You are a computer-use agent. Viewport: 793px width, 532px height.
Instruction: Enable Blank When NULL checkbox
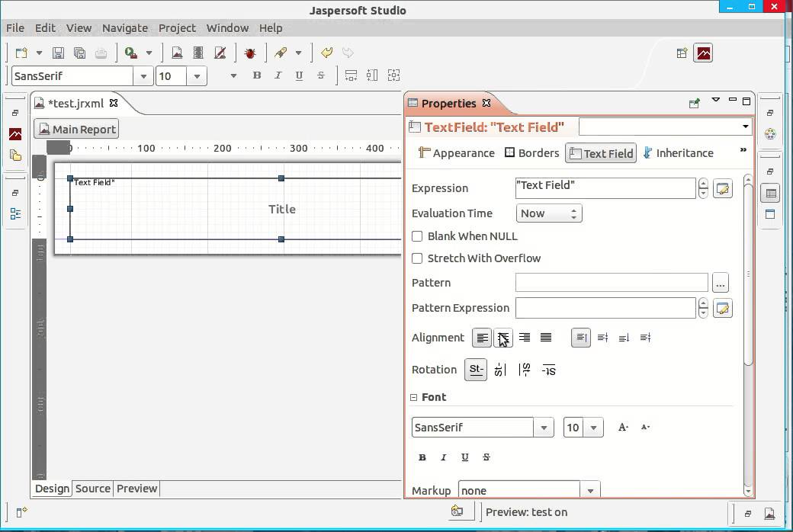417,236
